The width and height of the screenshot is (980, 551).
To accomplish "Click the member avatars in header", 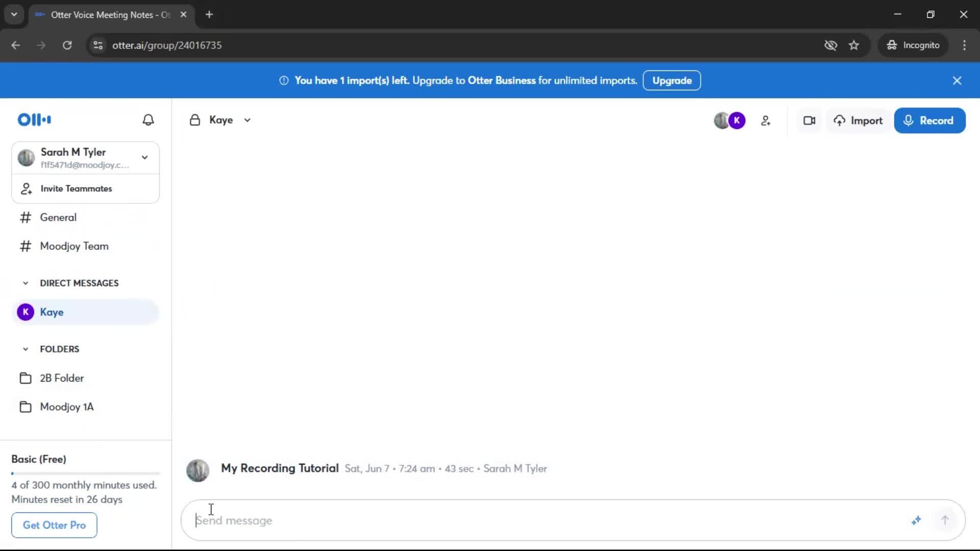I will pyautogui.click(x=729, y=121).
